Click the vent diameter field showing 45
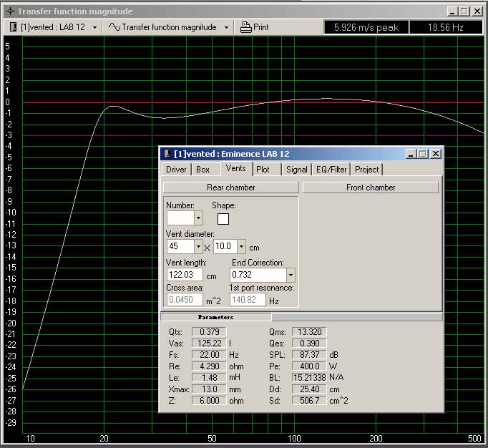Viewport: 488px width, 448px height. click(180, 246)
